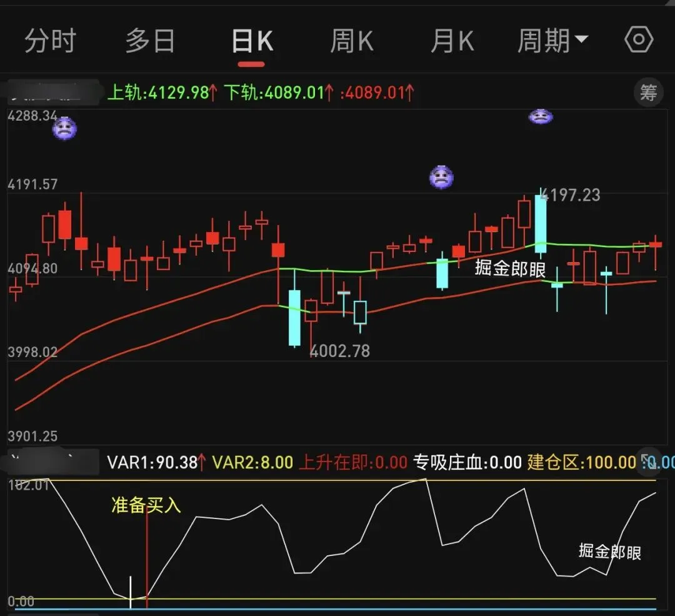
Task: Tap the VAR2:8.00 indicator readout
Action: (x=252, y=463)
